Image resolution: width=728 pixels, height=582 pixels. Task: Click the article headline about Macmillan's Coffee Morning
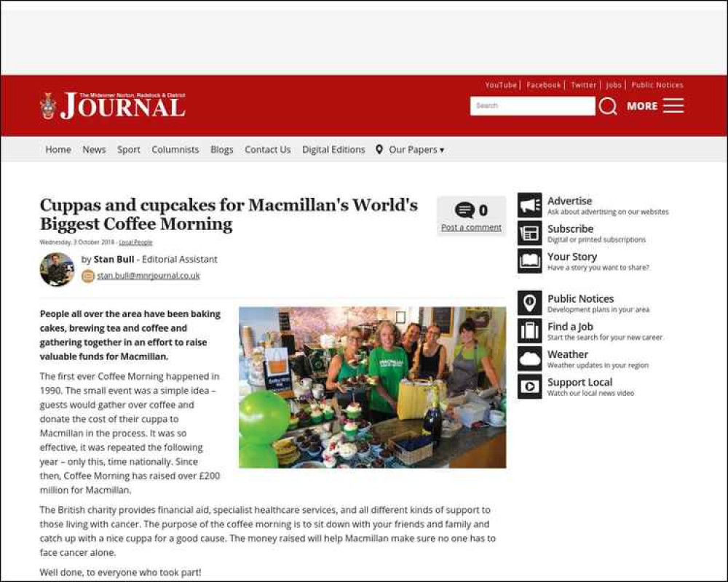point(229,214)
